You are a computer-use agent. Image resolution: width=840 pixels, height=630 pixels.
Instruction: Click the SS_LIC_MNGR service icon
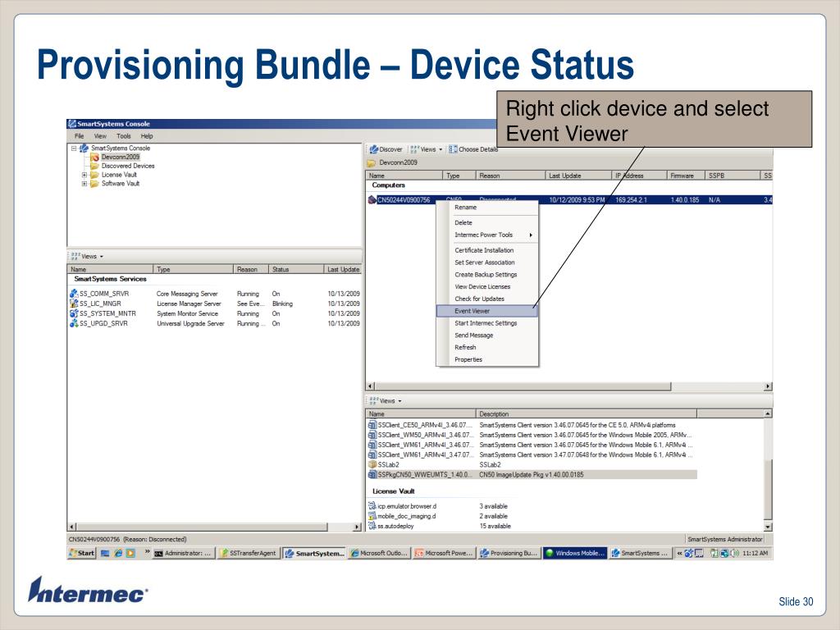click(x=74, y=304)
